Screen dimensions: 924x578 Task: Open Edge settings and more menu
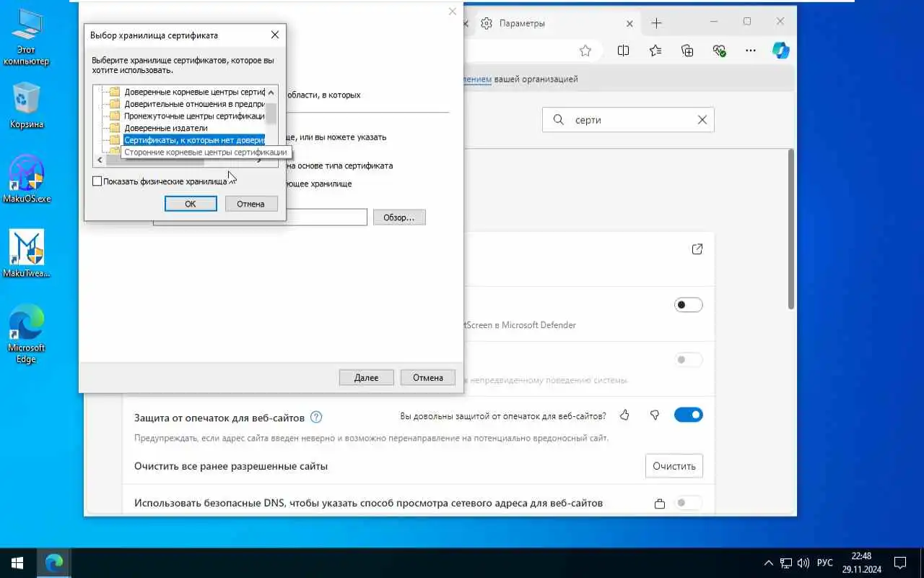coord(751,51)
